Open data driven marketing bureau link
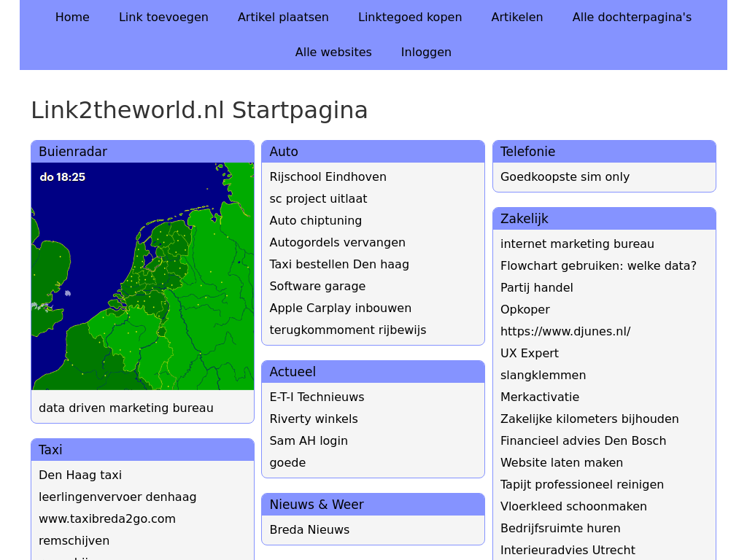The width and height of the screenshot is (747, 560). point(126,408)
